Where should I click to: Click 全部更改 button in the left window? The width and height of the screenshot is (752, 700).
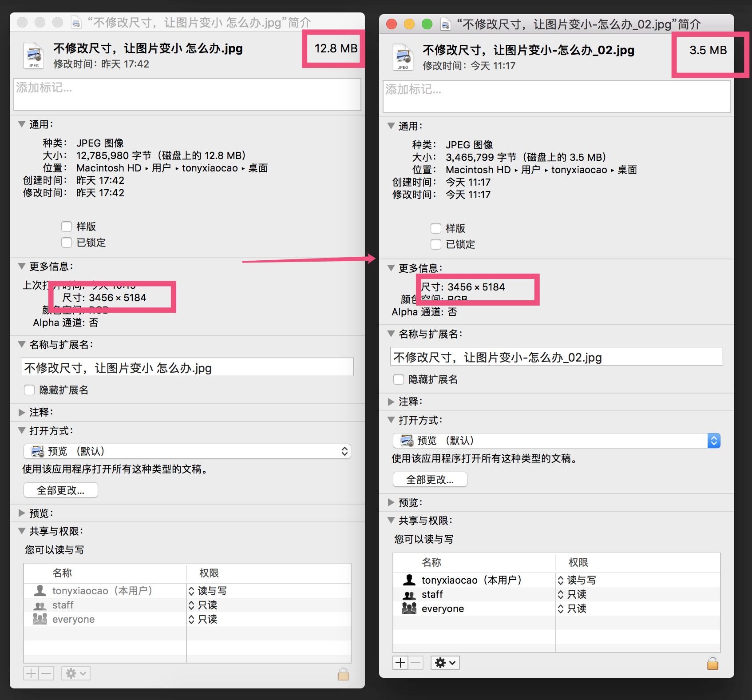click(60, 490)
